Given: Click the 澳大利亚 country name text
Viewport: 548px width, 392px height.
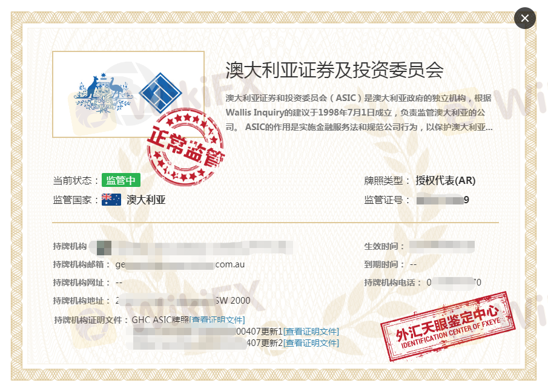Looking at the screenshot, I should (146, 200).
